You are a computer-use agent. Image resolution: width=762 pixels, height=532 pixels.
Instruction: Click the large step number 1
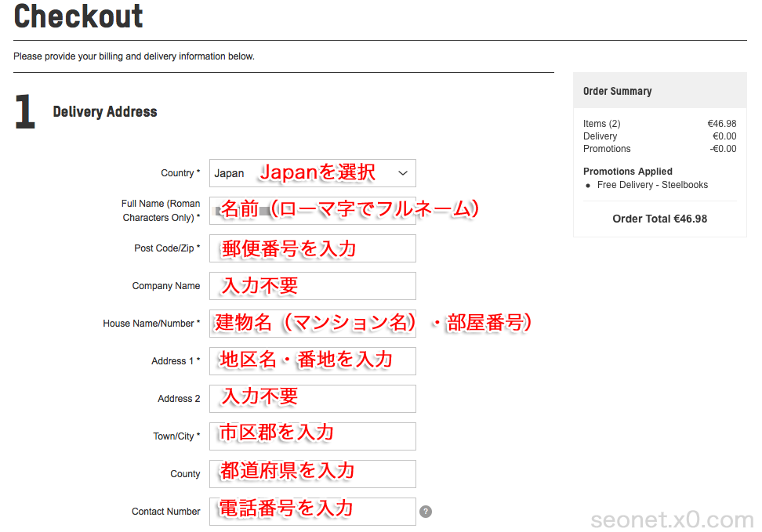25,113
